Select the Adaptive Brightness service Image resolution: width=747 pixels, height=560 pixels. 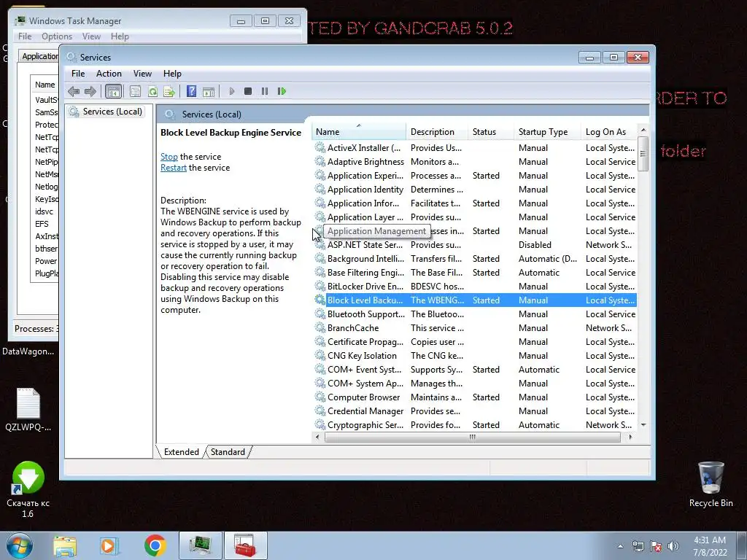click(475, 162)
